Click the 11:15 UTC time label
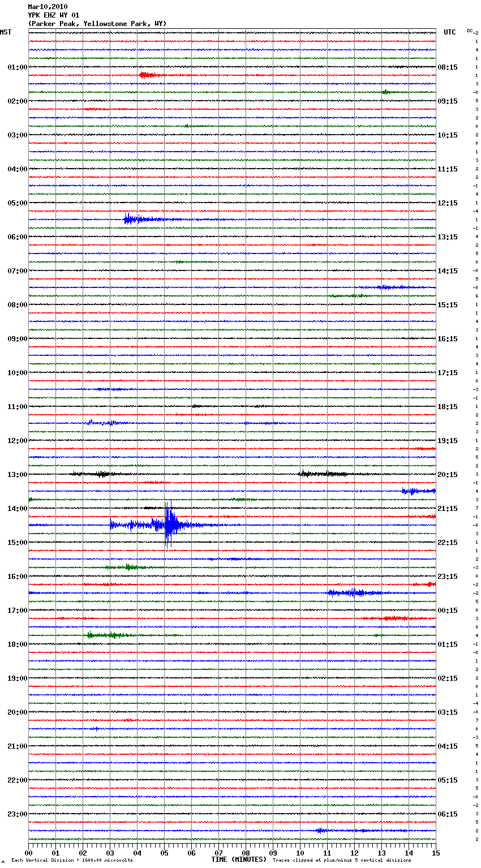This screenshot has width=481, height=868. 448,169
